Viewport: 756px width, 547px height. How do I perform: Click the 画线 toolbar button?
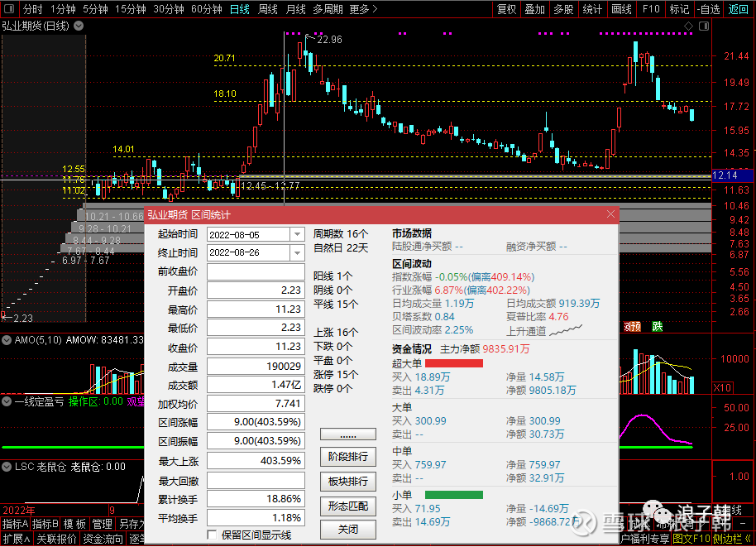coord(621,9)
